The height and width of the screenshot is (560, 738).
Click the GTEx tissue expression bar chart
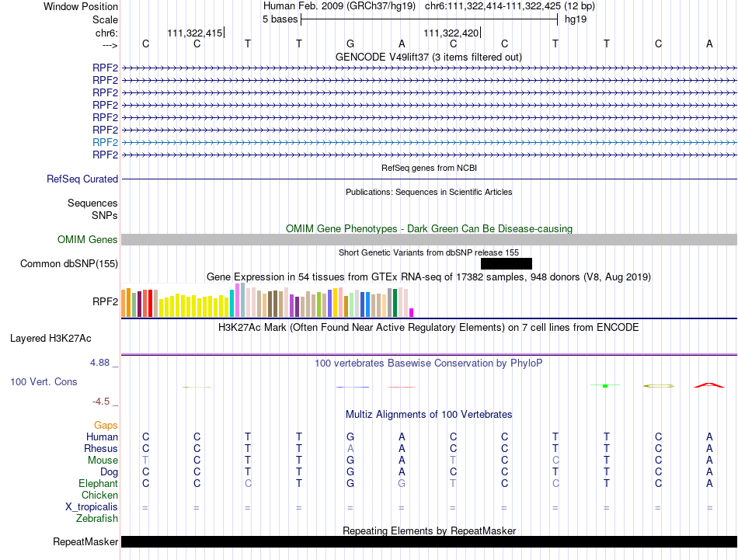(x=267, y=300)
